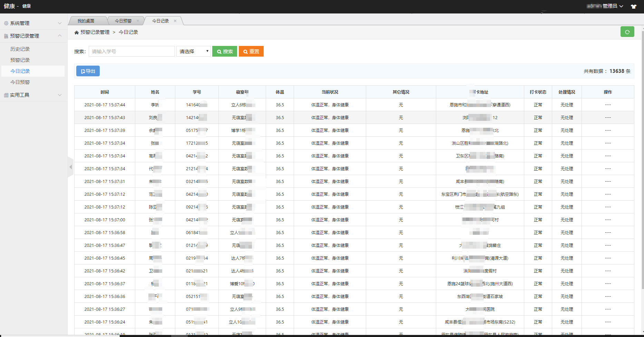Click the time cell 2021-08-17 15:37:31

[x=105, y=182]
